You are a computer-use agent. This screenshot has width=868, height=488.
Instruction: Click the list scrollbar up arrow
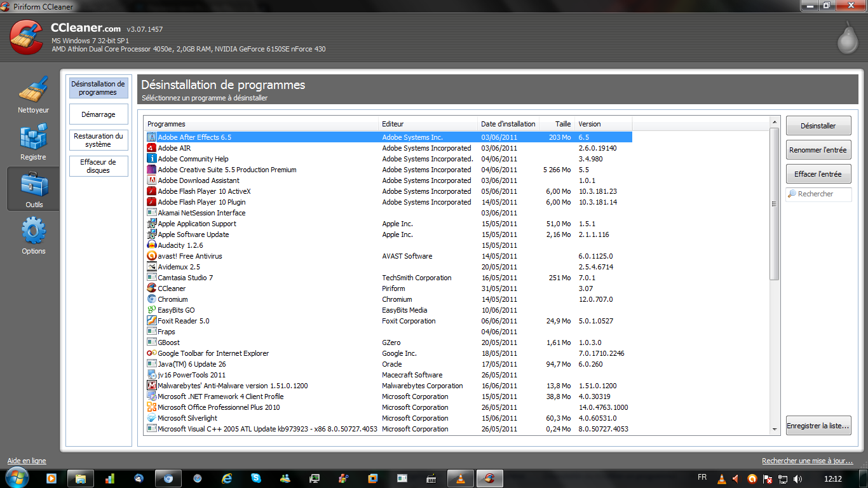[x=775, y=121]
